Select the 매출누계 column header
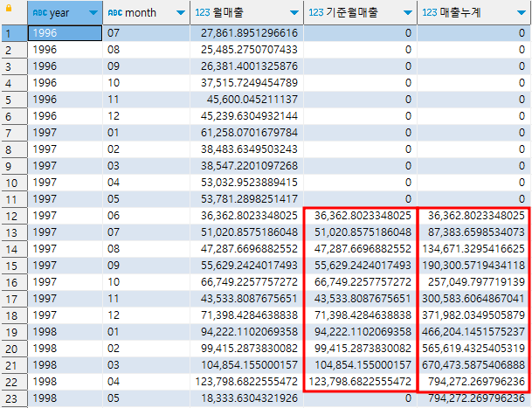Viewport: 532px width, 408px height. [x=474, y=12]
